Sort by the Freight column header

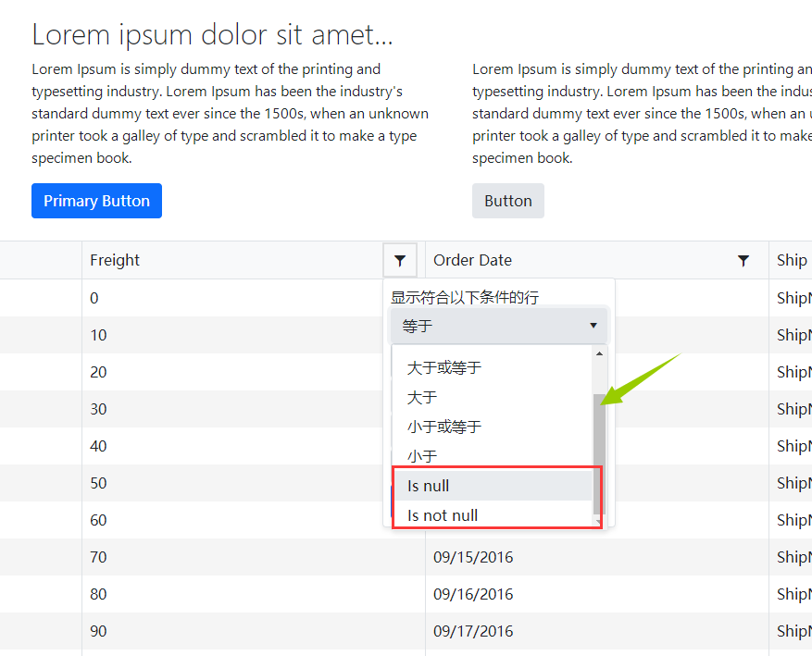(115, 261)
